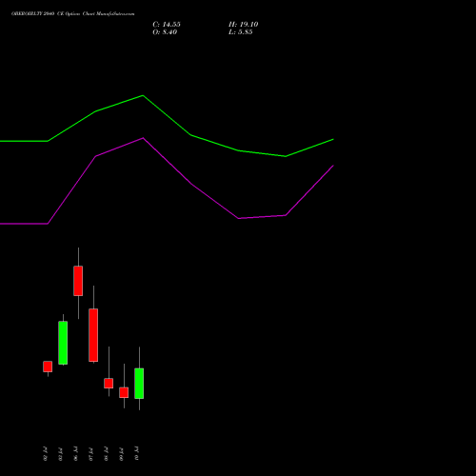Click the close value "C: 14.55"

click(x=167, y=25)
